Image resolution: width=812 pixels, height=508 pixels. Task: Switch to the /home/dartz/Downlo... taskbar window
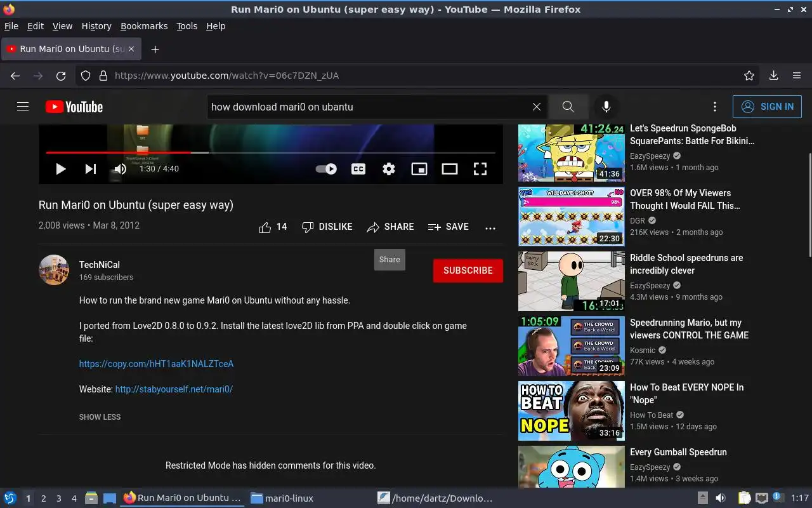point(435,498)
